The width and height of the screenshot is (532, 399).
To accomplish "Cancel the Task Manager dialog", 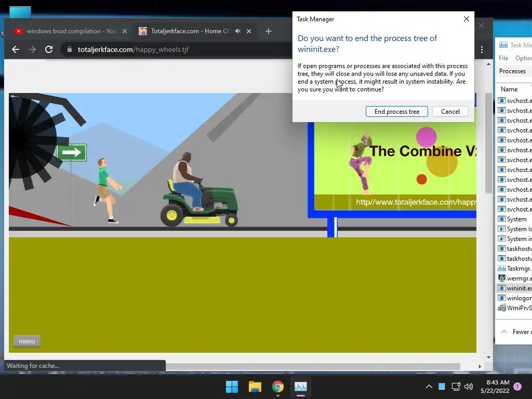I will point(450,112).
